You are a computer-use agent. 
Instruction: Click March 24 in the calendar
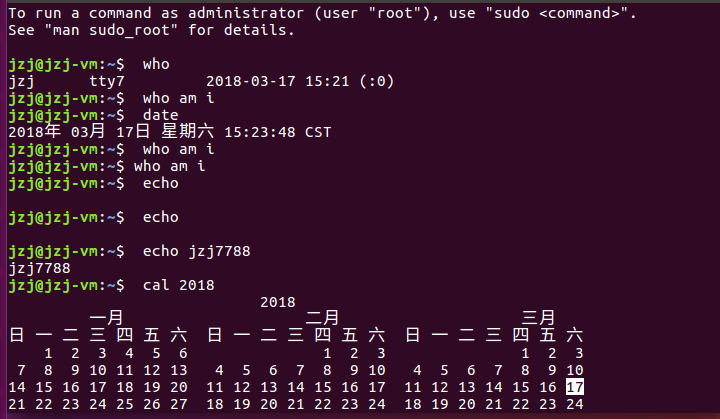click(574, 404)
